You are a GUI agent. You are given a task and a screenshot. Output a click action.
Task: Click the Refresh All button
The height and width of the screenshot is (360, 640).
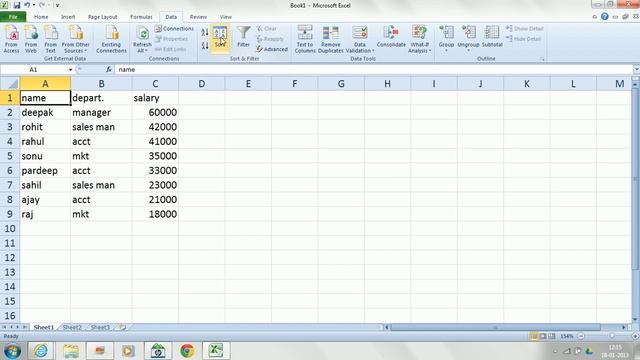[x=142, y=39]
